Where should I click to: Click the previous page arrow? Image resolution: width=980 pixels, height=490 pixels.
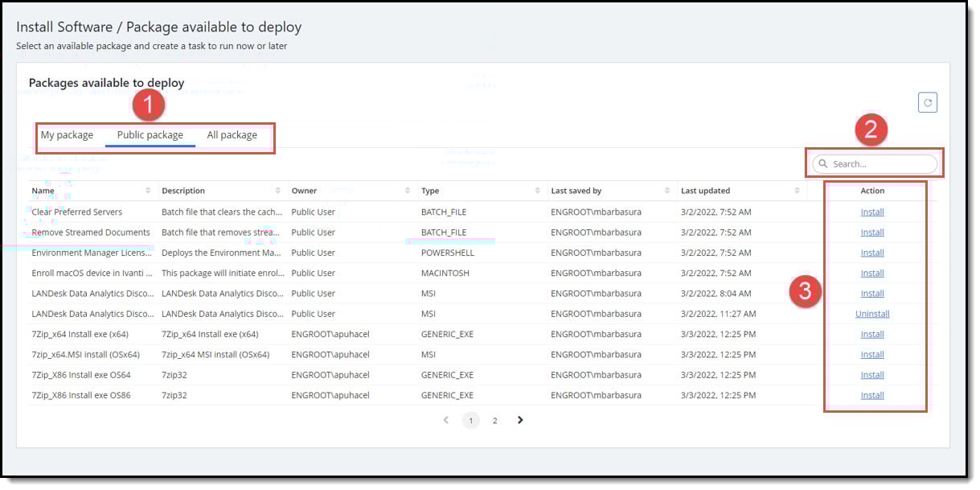tap(446, 420)
